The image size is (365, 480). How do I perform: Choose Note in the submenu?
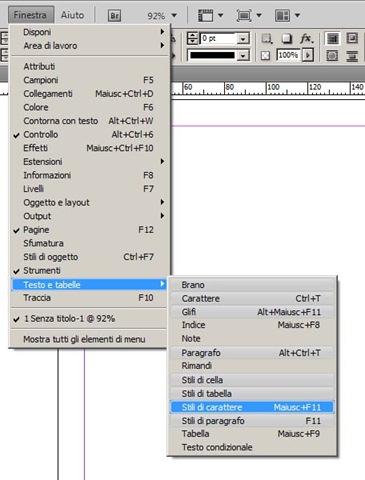point(252,339)
